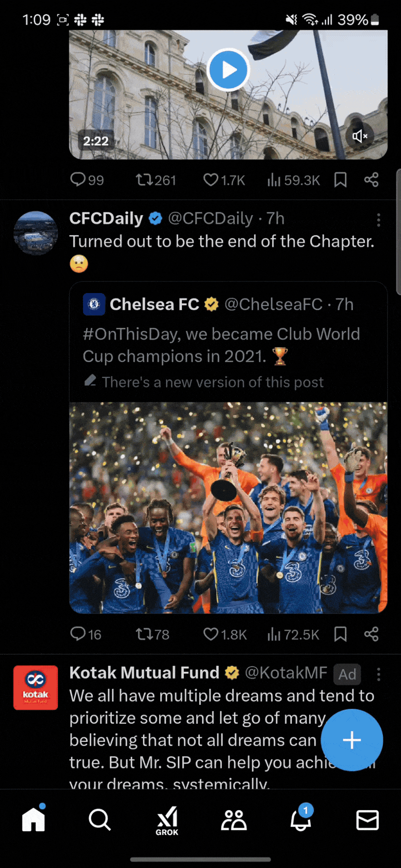View the Chelsea trophy celebration photo
This screenshot has height=868, width=401.
[228, 508]
